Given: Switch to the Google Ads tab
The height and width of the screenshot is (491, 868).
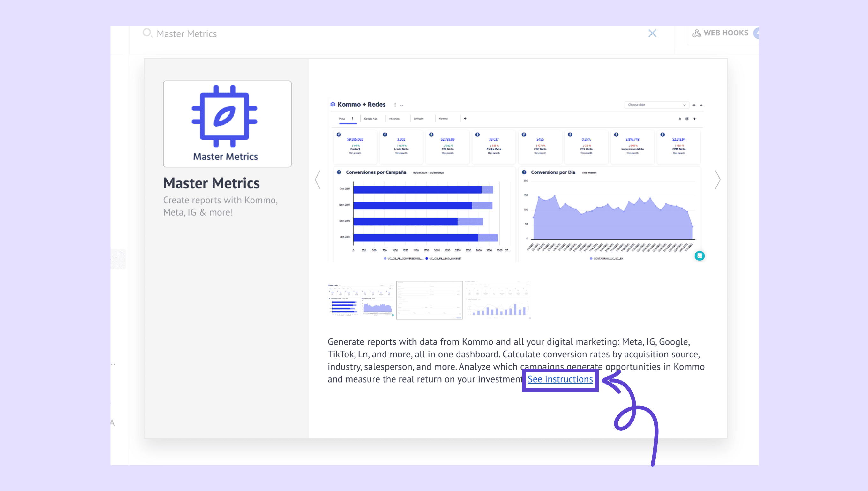Looking at the screenshot, I should [370, 119].
